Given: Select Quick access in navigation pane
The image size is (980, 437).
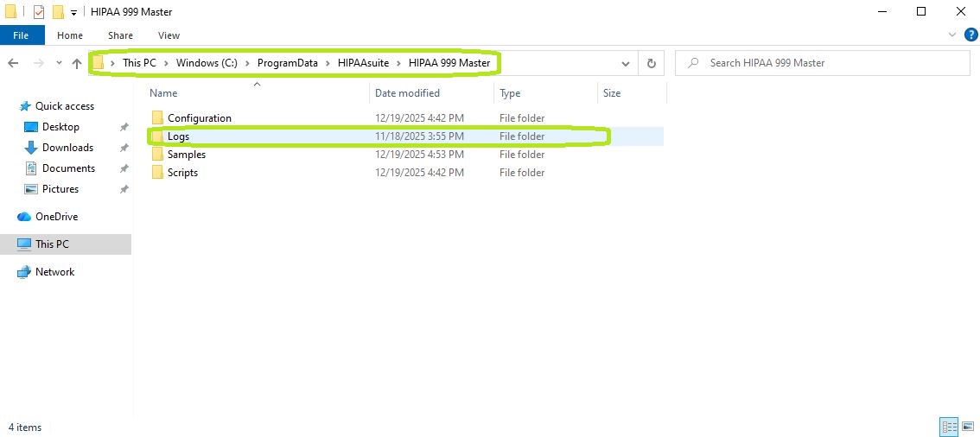Looking at the screenshot, I should coord(64,106).
